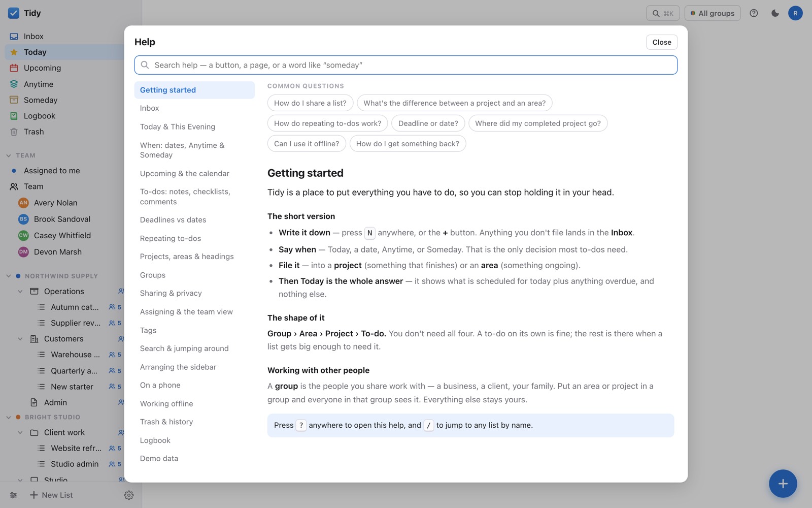This screenshot has height=508, width=812.
Task: Open the settings gear in sidebar footer
Action: click(x=129, y=495)
